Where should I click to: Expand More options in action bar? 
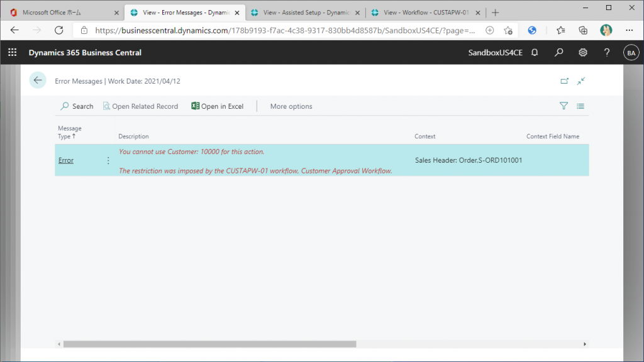point(291,106)
